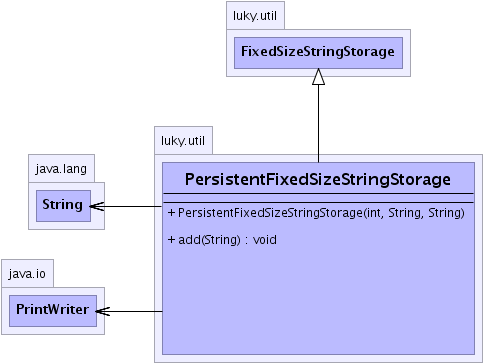Click the lower luky.util package tab
Image resolution: width=483 pixels, height=364 pixels.
pyautogui.click(x=183, y=140)
